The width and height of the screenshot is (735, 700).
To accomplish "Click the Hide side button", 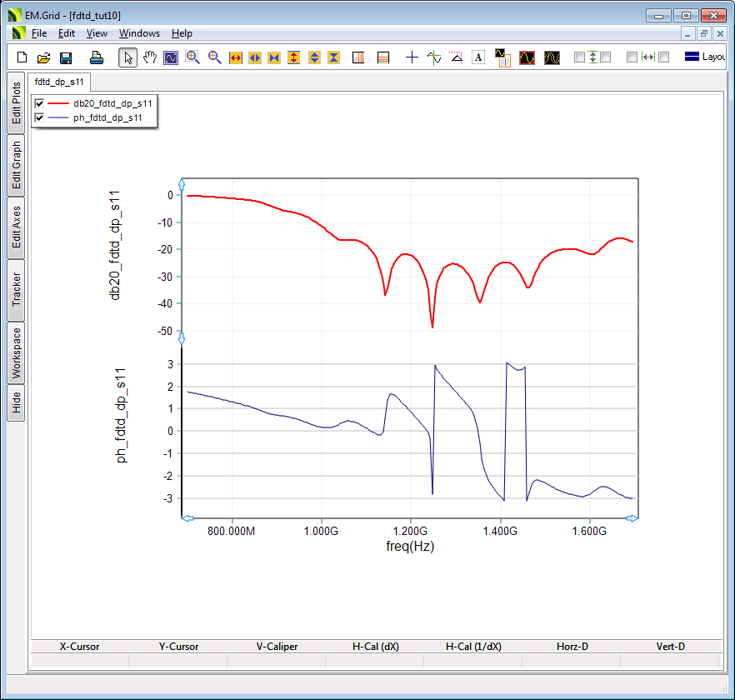I will click(16, 402).
